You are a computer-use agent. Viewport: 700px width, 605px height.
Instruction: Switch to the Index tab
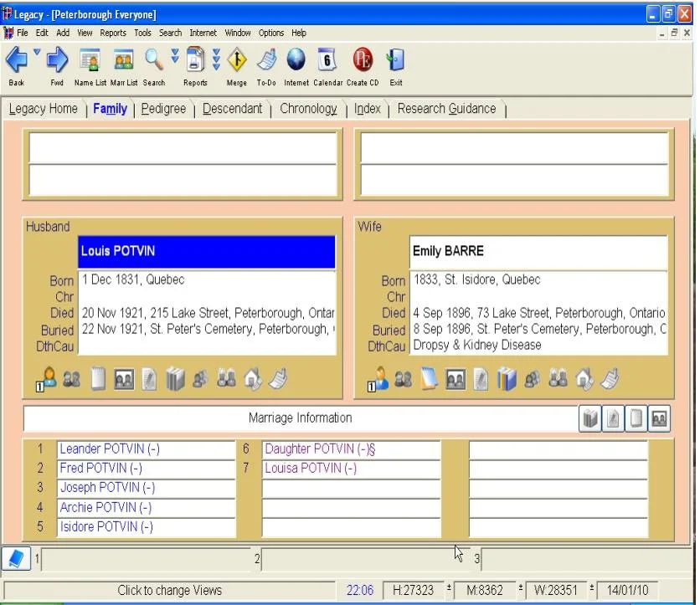click(367, 109)
